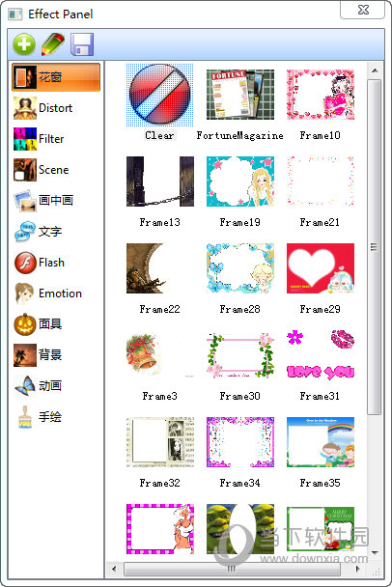
Task: Click the Effect Panel title icon
Action: [x=15, y=14]
